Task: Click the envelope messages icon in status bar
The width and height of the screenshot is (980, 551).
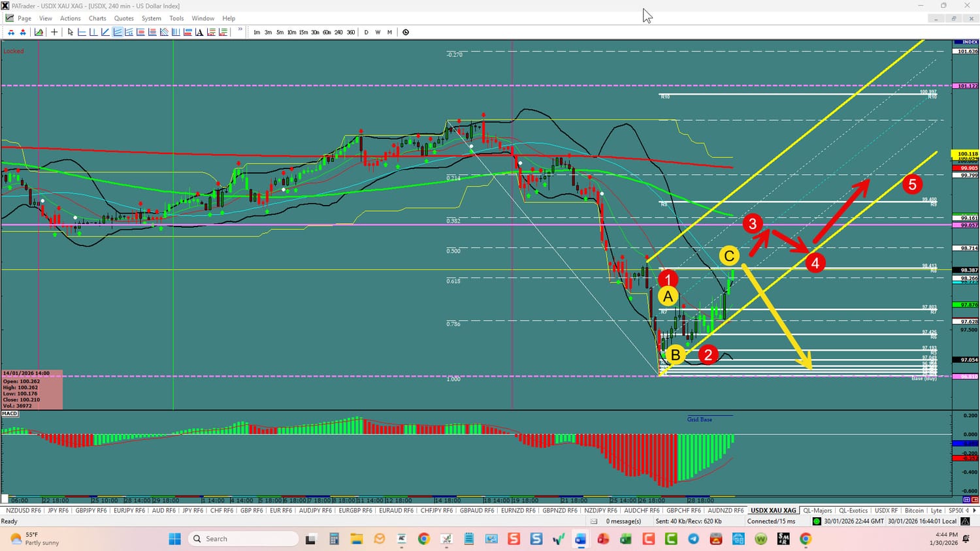Action: (x=594, y=522)
